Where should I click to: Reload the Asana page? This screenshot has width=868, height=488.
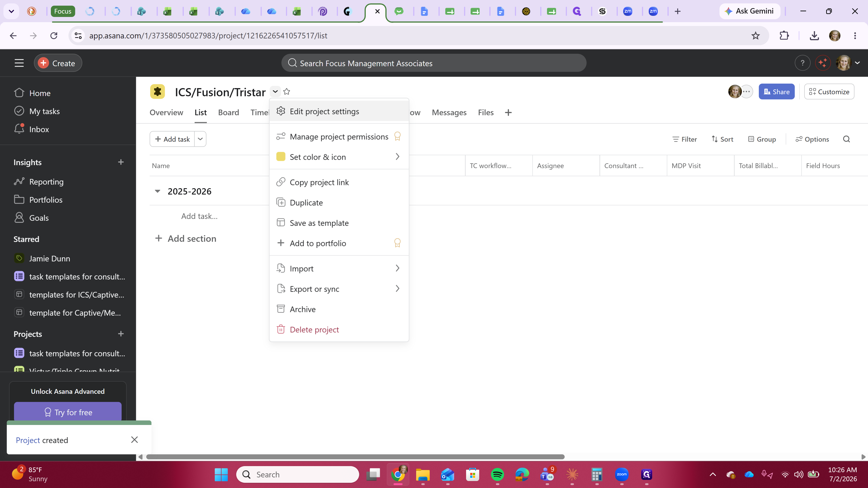(54, 36)
